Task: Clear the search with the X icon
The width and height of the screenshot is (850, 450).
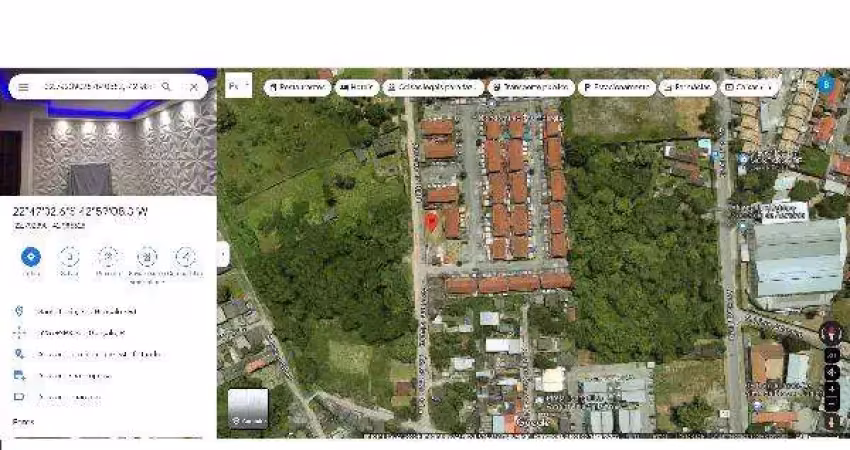Action: (193, 87)
